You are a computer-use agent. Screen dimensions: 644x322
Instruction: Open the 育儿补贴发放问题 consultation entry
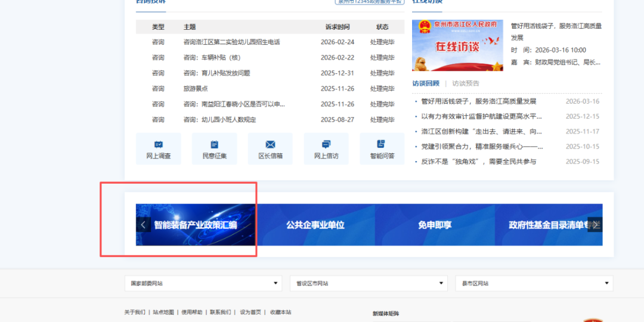[x=216, y=73]
